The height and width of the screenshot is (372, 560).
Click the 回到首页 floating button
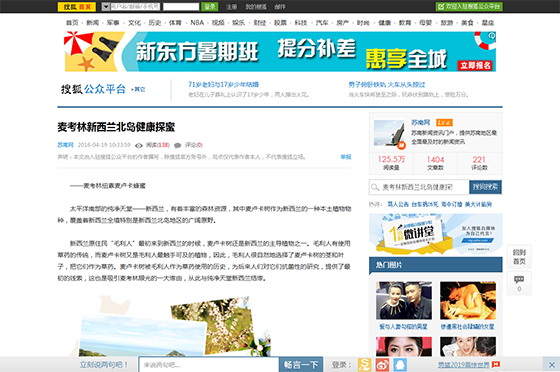[519, 257]
